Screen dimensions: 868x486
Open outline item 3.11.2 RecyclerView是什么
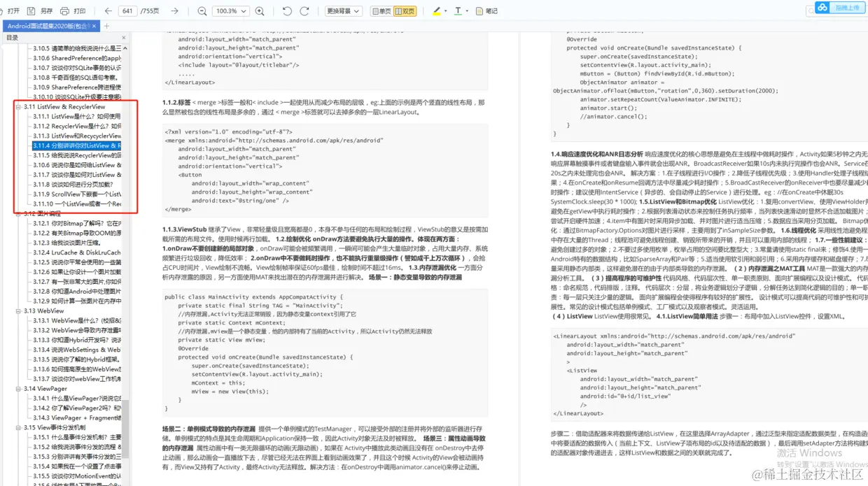[x=76, y=126]
